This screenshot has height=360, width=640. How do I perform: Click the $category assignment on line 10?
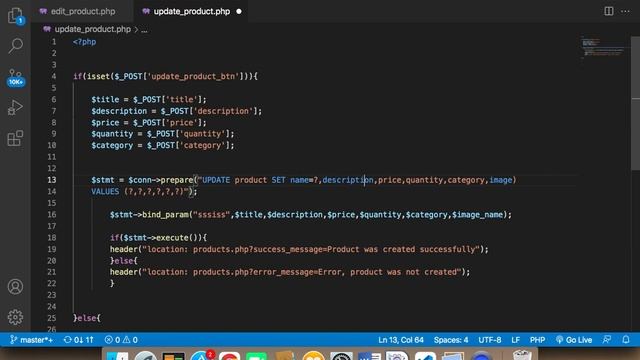click(162, 145)
